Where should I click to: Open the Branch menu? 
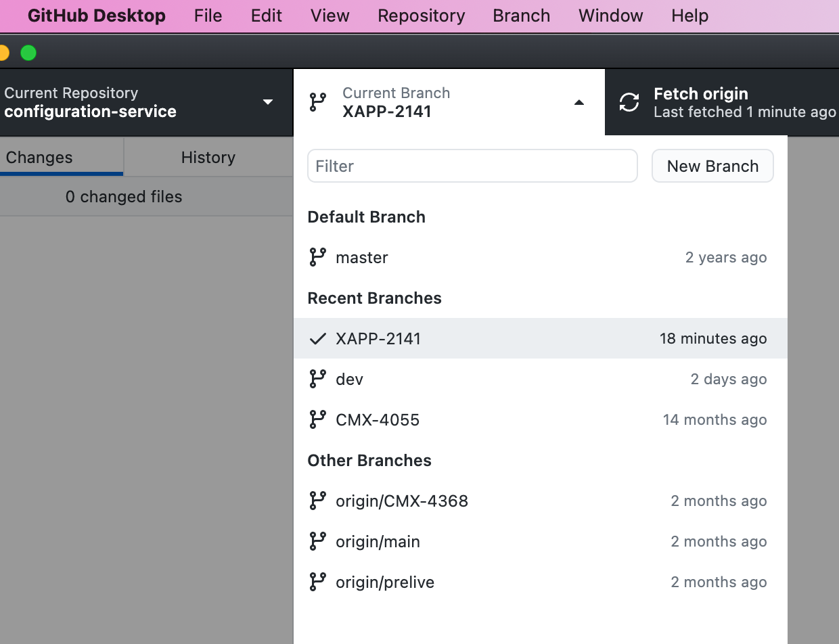click(x=521, y=16)
